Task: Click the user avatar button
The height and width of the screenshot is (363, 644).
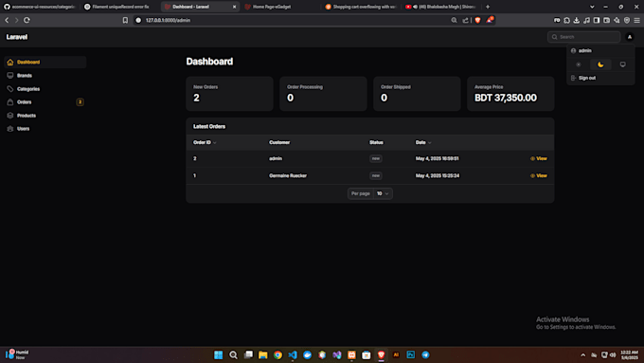Action: click(630, 37)
